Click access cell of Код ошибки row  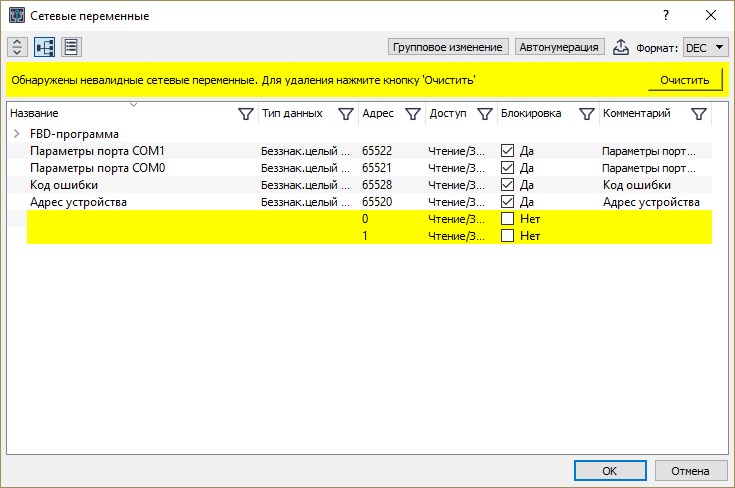click(457, 185)
